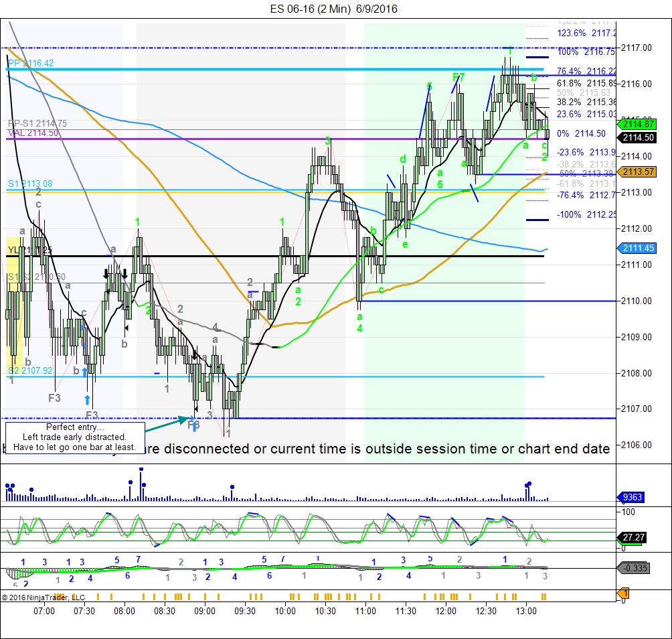Click the 10:00 time axis label

point(285,611)
